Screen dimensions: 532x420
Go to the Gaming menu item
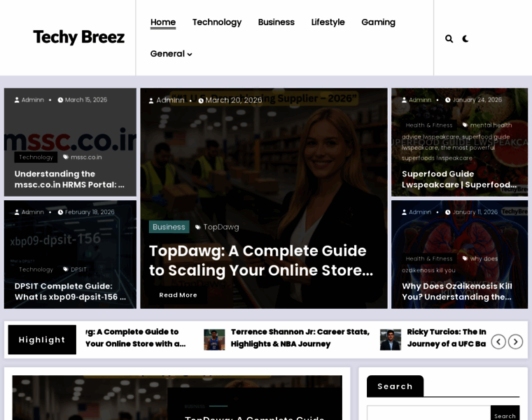[x=378, y=22]
